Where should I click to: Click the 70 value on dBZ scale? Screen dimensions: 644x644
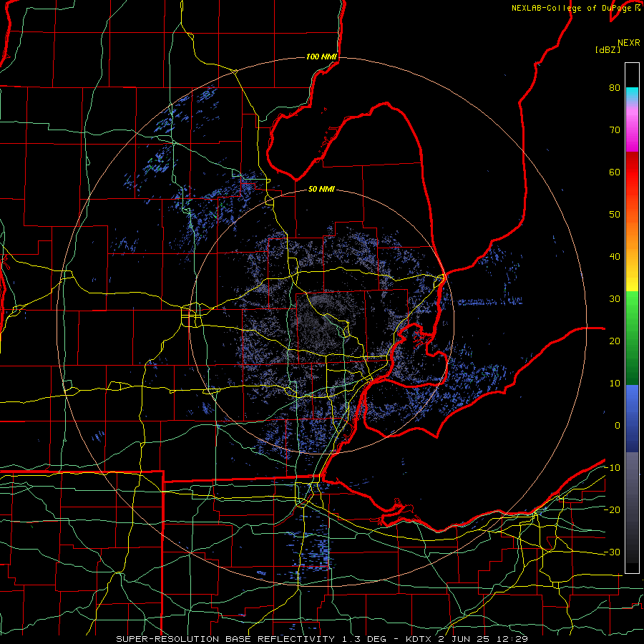coord(615,130)
